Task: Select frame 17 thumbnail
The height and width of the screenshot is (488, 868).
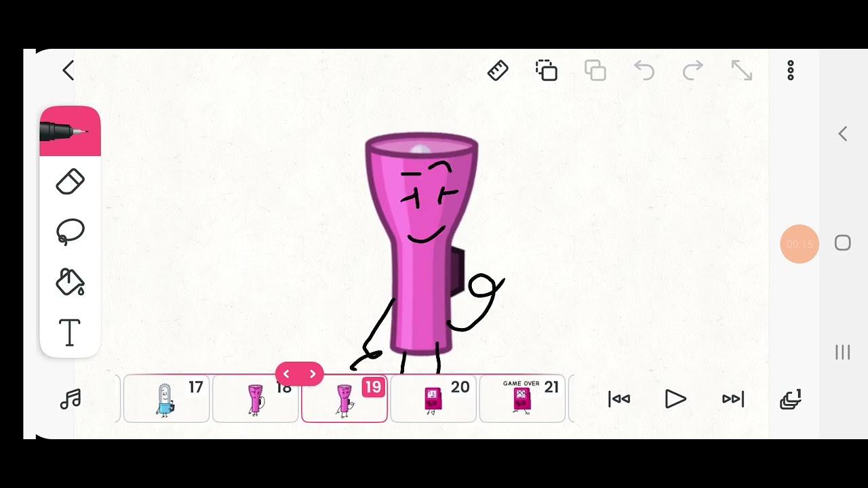Action: coord(167,399)
